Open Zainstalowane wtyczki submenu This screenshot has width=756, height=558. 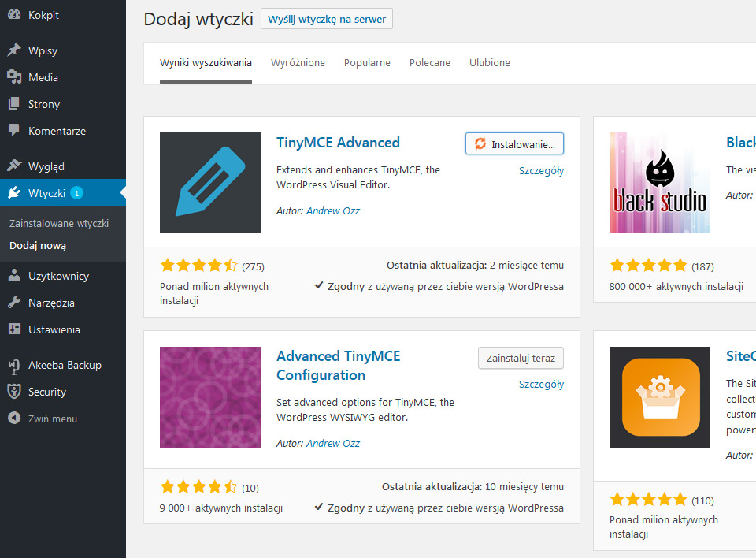(x=59, y=224)
